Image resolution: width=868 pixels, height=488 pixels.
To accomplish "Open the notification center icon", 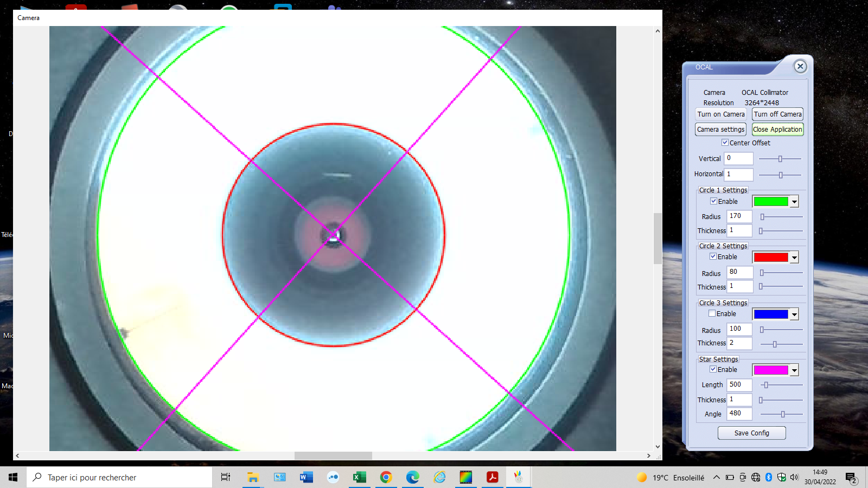I will coord(851,478).
